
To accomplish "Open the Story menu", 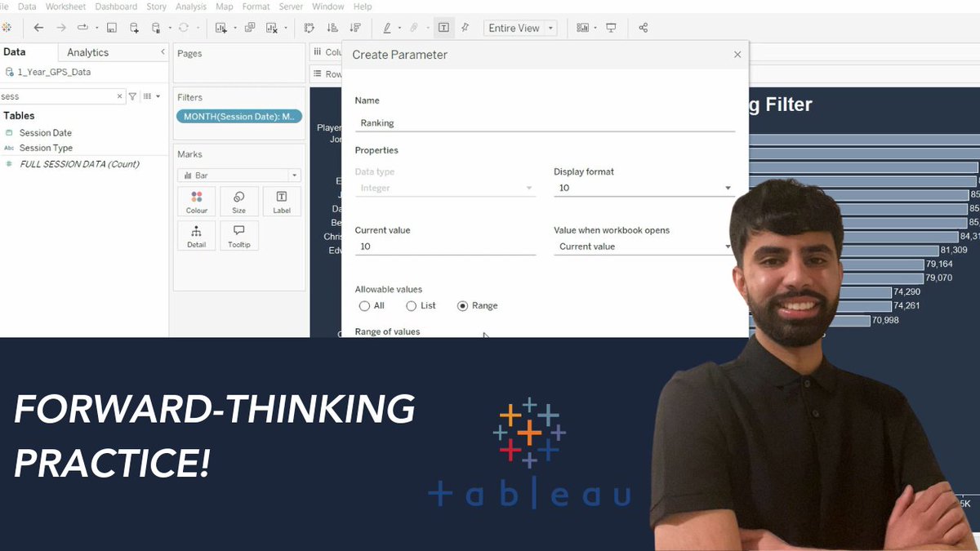I will pos(156,7).
